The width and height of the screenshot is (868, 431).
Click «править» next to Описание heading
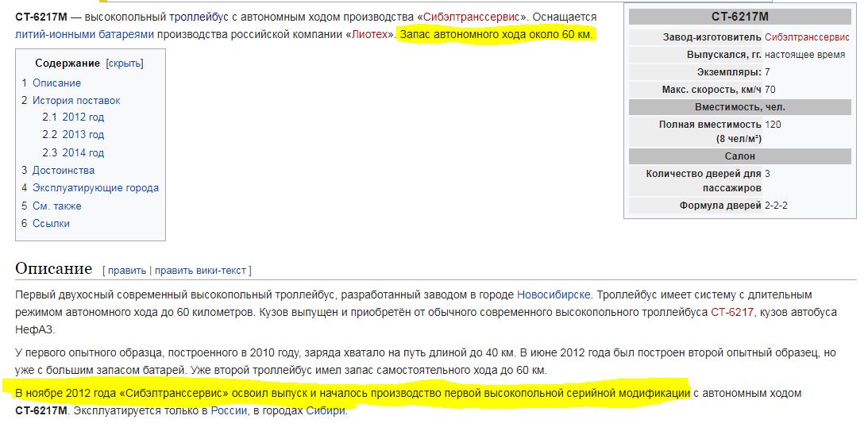point(127,271)
